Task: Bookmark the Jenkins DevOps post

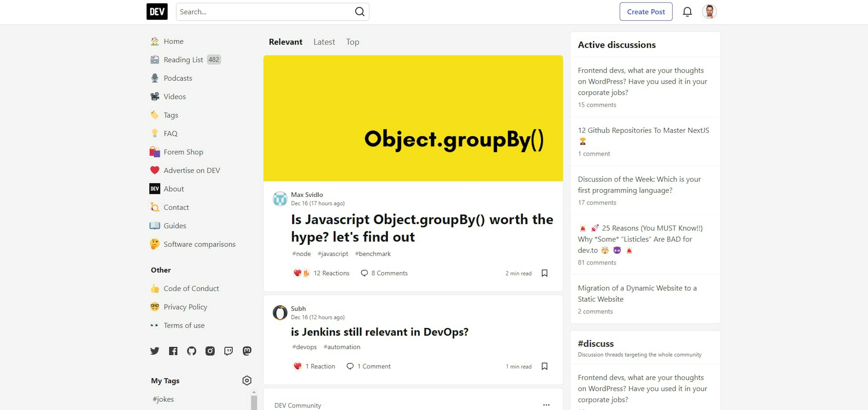Action: (x=545, y=366)
